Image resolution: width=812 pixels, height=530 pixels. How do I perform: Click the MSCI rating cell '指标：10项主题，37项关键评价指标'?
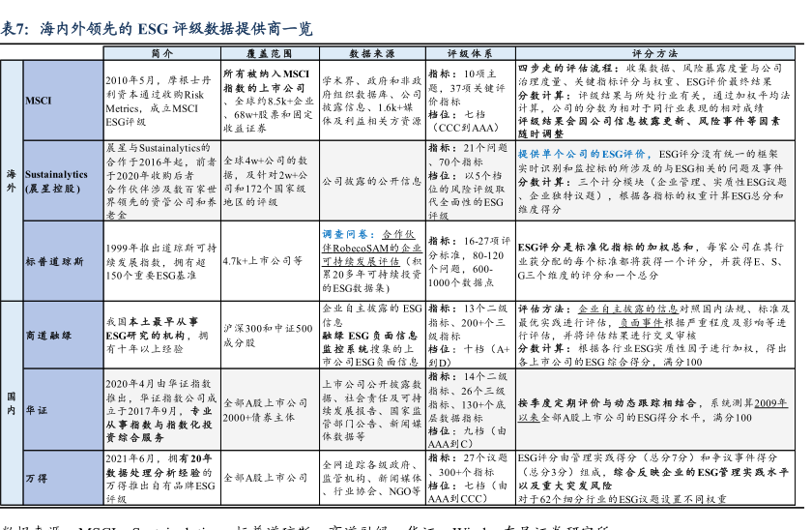click(470, 101)
